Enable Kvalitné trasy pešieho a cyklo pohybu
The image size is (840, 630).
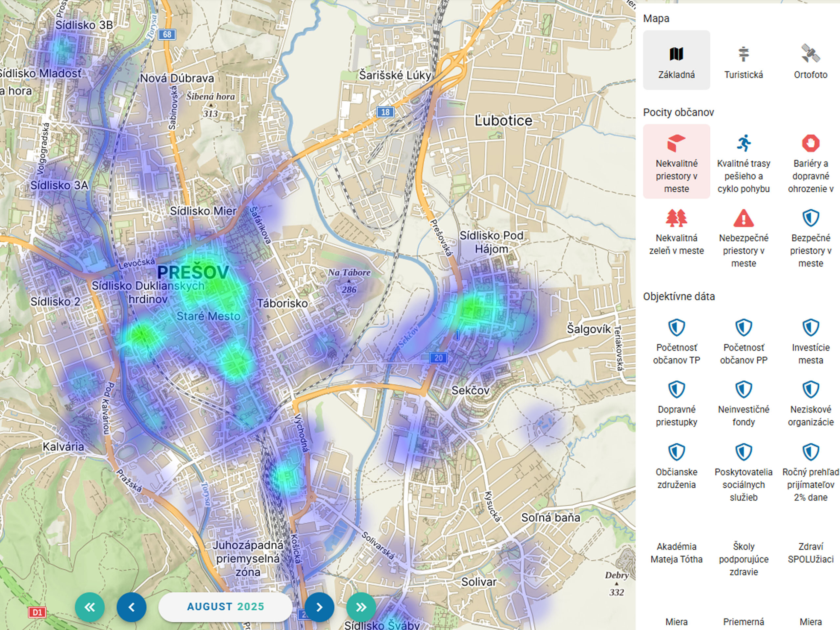[743, 161]
